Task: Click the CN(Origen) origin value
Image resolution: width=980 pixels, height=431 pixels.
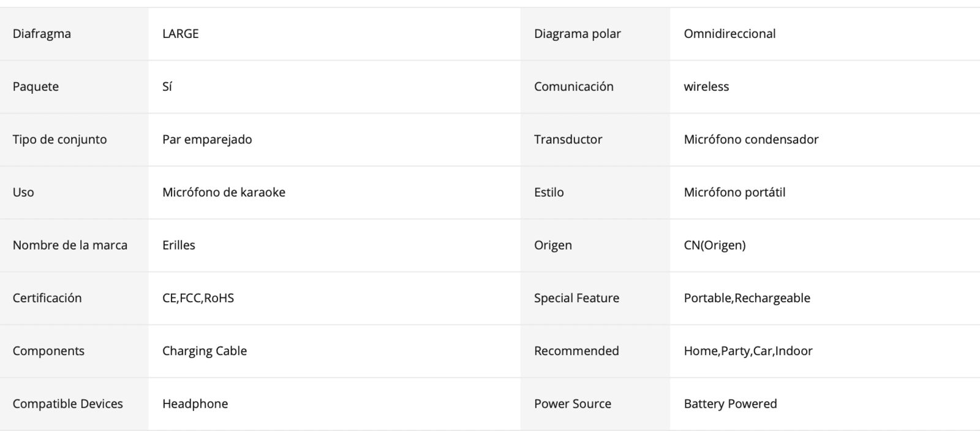Action: [715, 245]
